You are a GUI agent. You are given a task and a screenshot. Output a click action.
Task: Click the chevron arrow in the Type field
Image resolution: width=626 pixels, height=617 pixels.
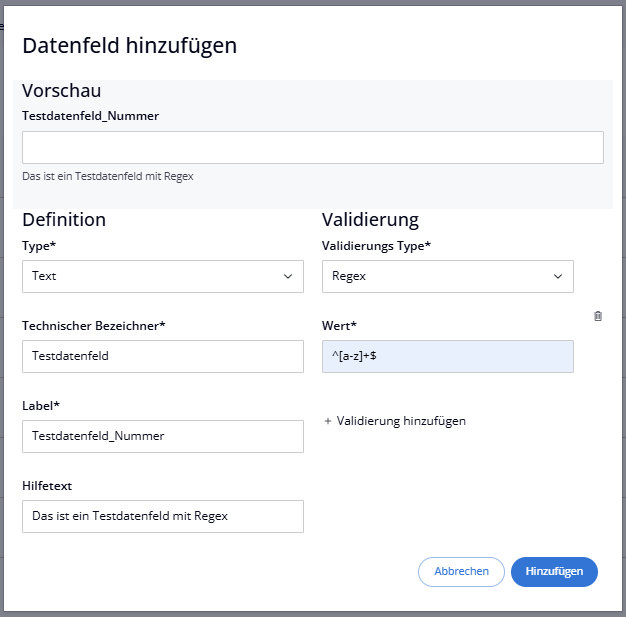point(288,276)
